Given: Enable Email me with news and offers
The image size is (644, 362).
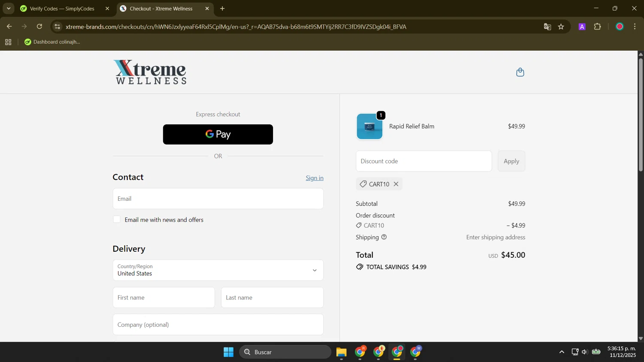Looking at the screenshot, I should point(117,220).
